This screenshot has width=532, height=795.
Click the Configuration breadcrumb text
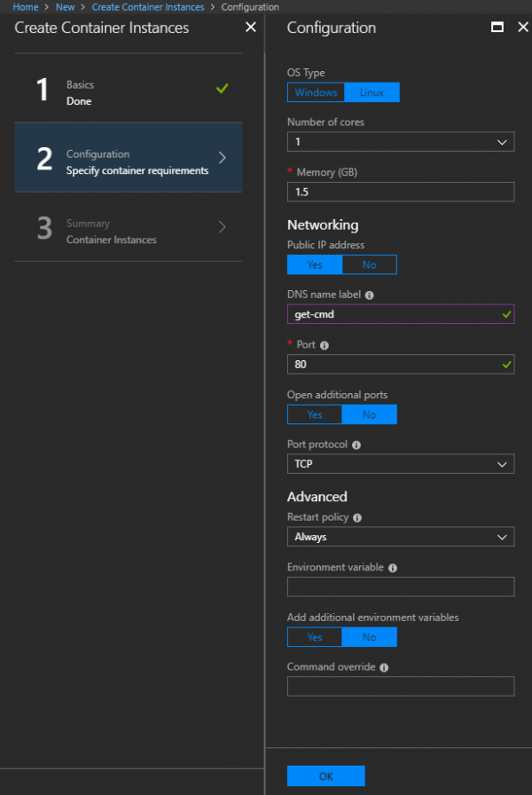(250, 7)
